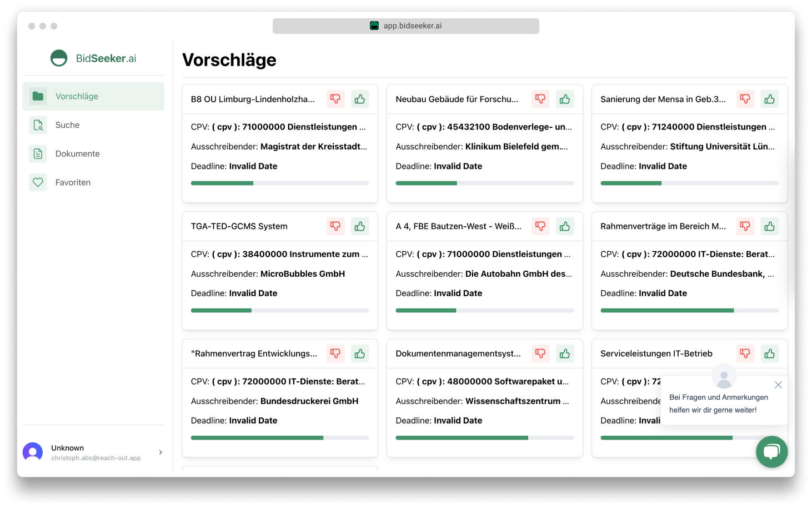The image size is (812, 508).
Task: Click the app.bidseeker.ai address bar
Action: pyautogui.click(x=405, y=26)
